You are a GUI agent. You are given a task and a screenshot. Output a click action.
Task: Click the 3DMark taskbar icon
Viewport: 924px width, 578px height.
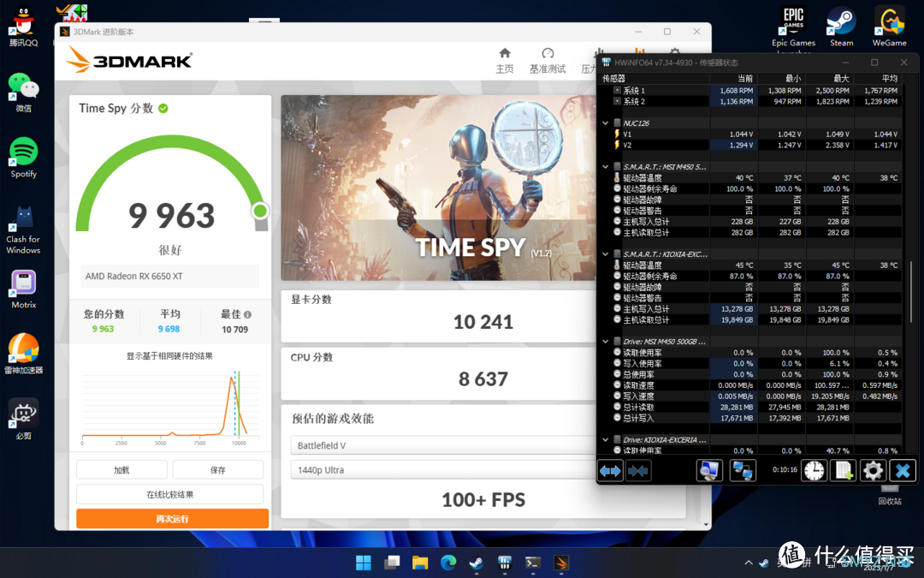[x=561, y=563]
